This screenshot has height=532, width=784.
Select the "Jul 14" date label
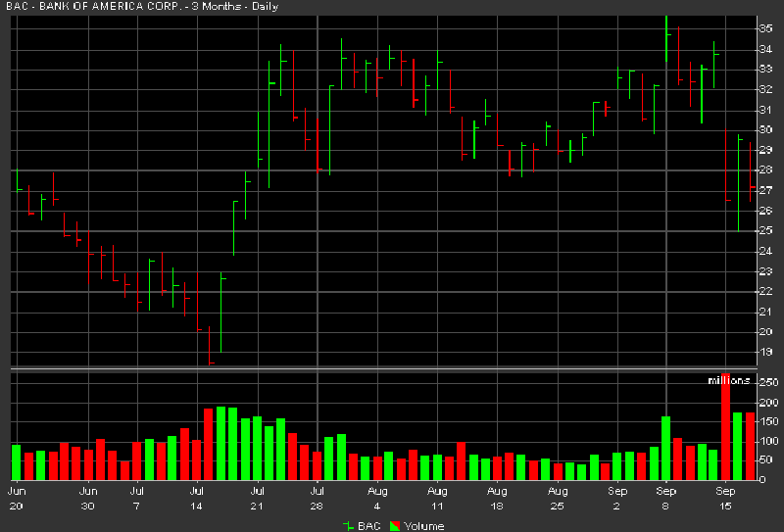pyautogui.click(x=197, y=499)
